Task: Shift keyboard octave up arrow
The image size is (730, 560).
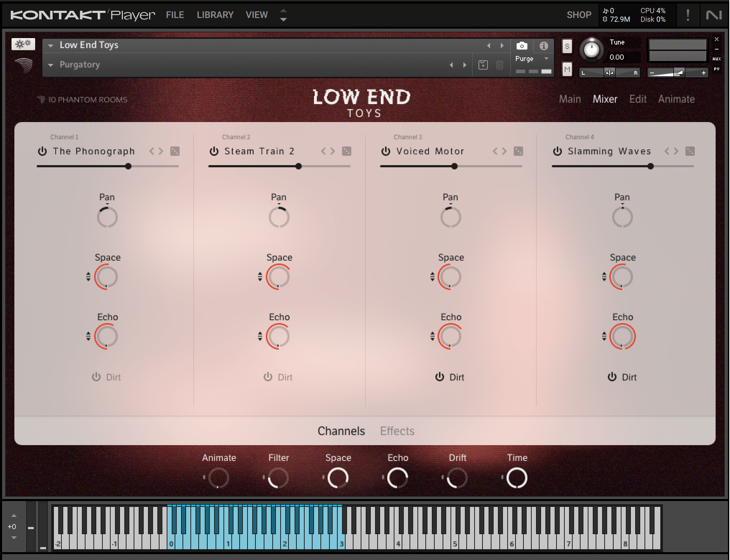Action: (x=14, y=515)
